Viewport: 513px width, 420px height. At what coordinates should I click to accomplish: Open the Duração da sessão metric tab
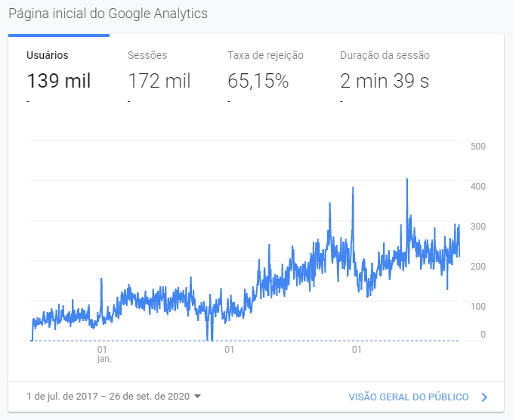[385, 55]
